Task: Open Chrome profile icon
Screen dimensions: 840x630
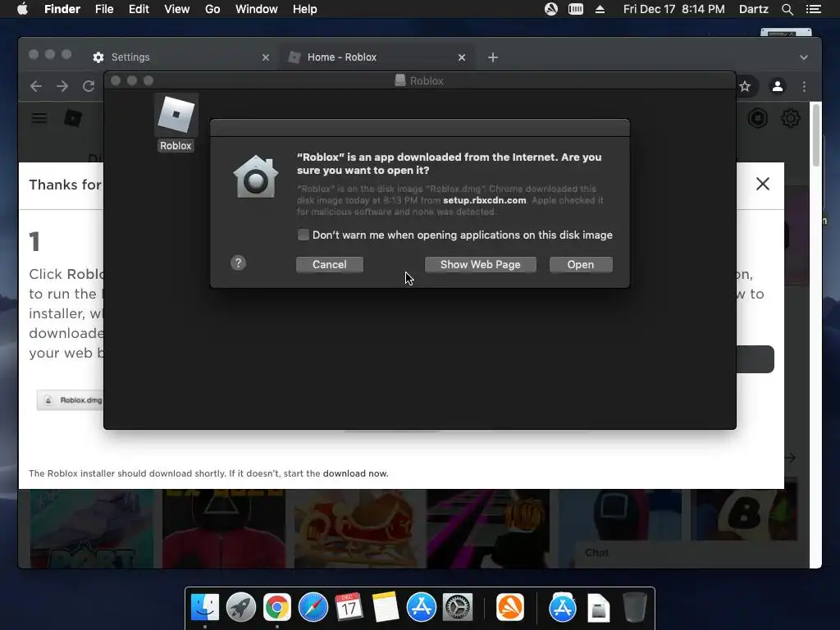Action: pyautogui.click(x=778, y=86)
